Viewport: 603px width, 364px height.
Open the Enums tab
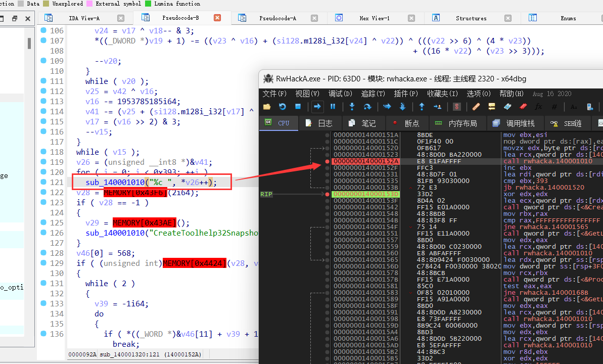(568, 18)
